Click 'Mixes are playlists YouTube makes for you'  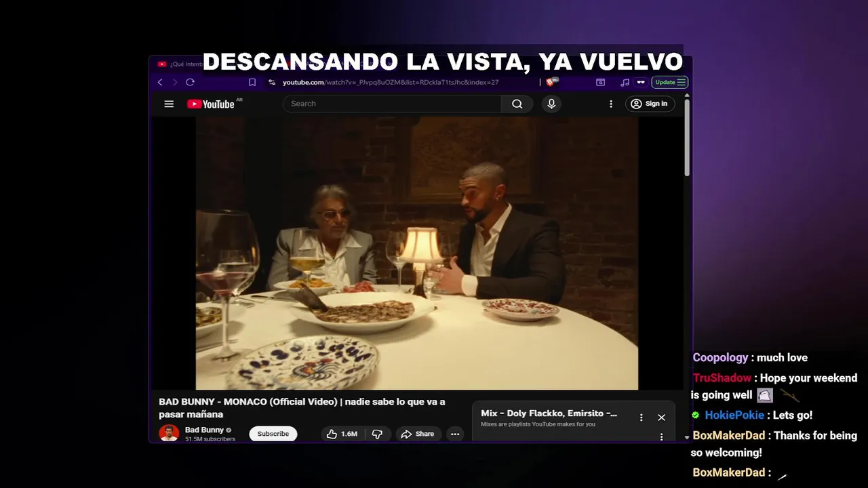pos(538,424)
